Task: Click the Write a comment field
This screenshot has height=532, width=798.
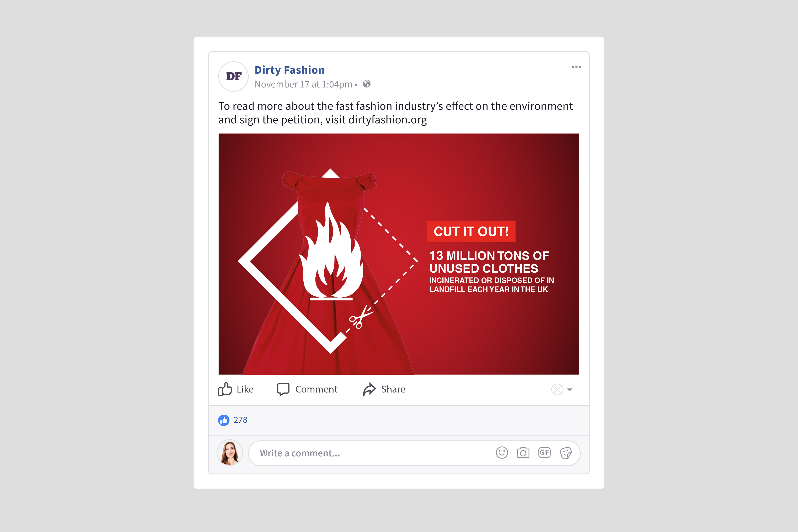Action: point(414,453)
